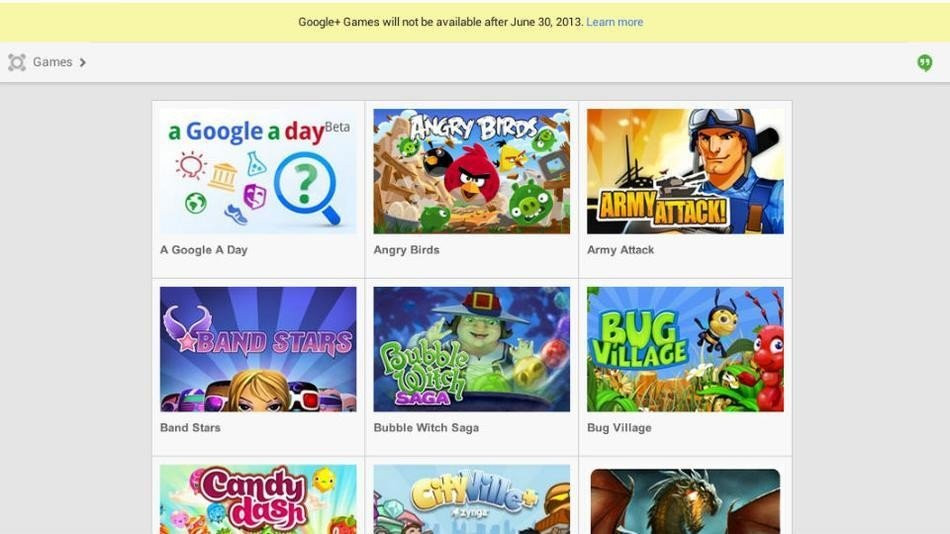Click the Angry Birds title text

click(407, 250)
